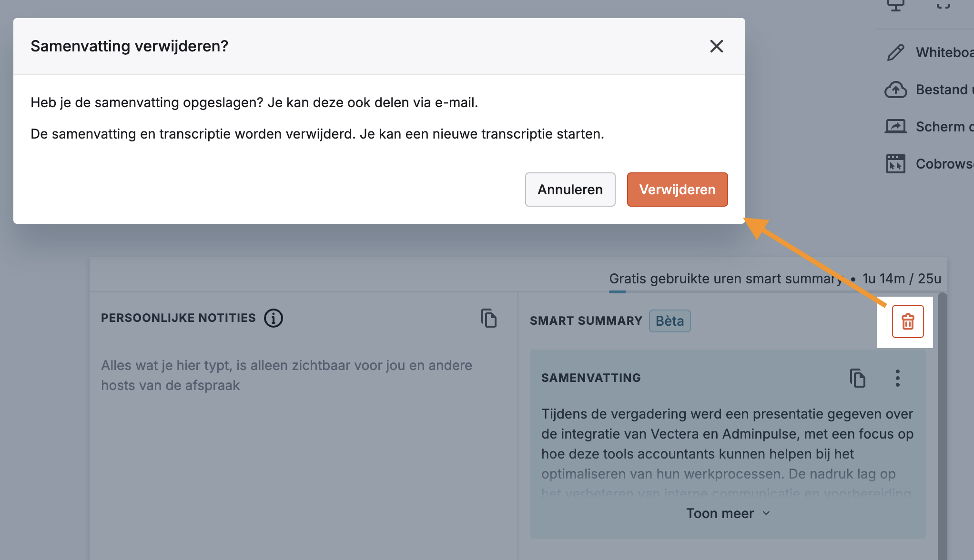This screenshot has height=560, width=974.
Task: Select the Cobrowse menu item label
Action: pyautogui.click(x=944, y=164)
